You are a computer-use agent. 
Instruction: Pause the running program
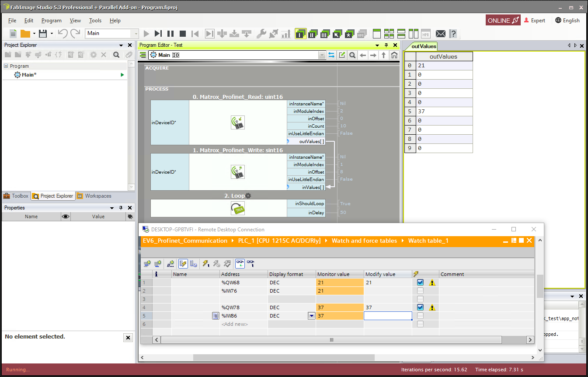[170, 34]
